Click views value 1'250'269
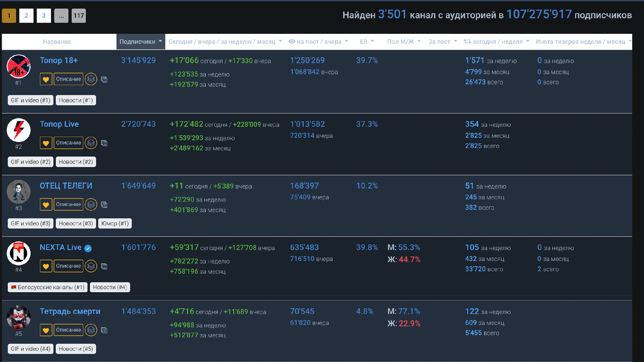Image resolution: width=644 pixels, height=362 pixels. (x=307, y=60)
